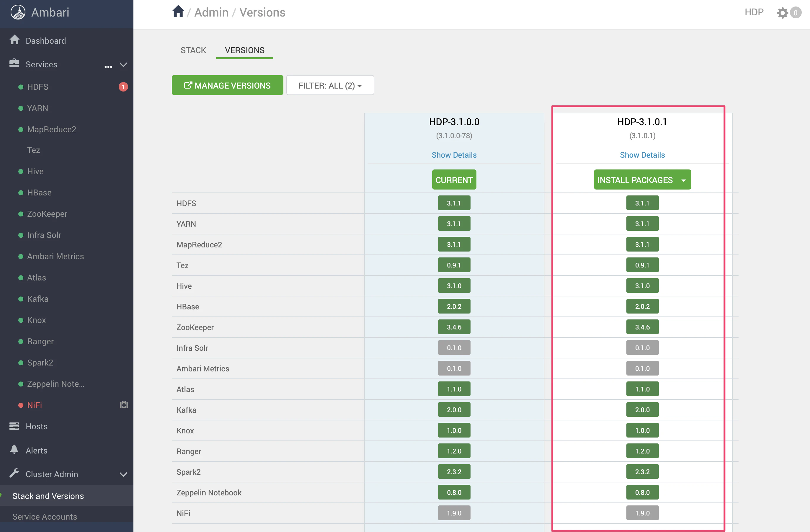Click the Zeppelin Notebook row label in table

[x=209, y=492]
